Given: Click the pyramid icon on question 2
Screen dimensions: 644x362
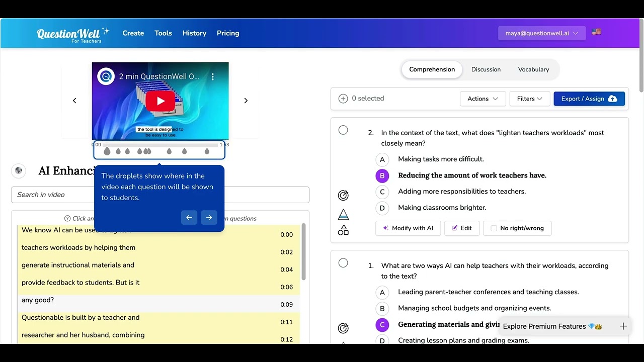Looking at the screenshot, I should [343, 215].
